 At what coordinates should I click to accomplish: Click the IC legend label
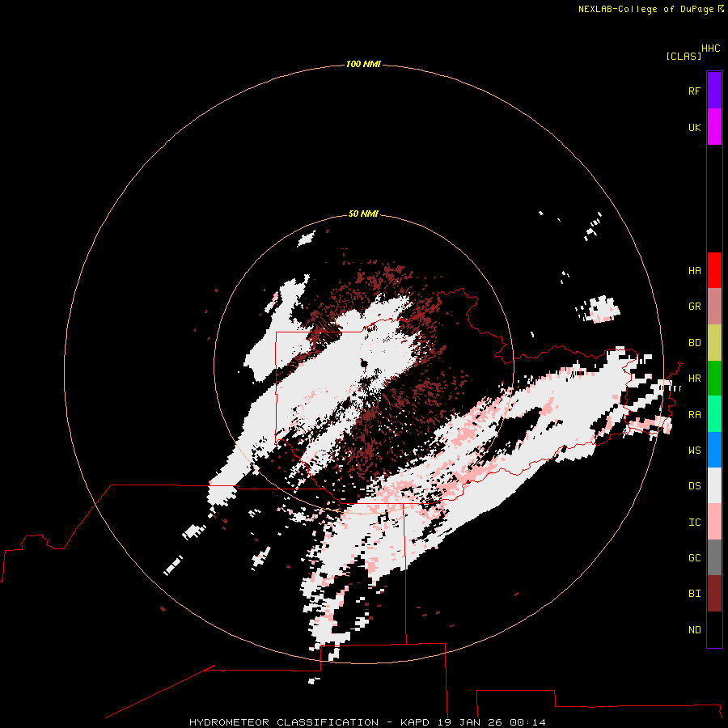pyautogui.click(x=694, y=523)
